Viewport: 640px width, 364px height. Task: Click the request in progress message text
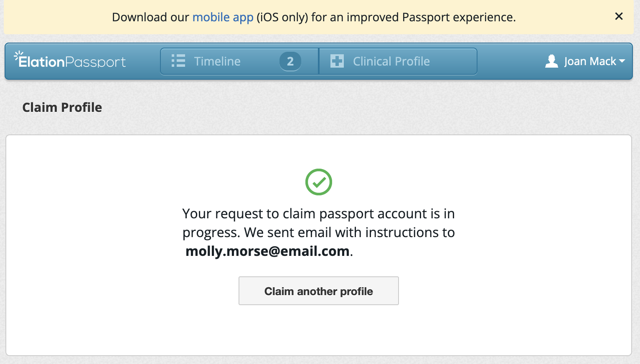(318, 223)
